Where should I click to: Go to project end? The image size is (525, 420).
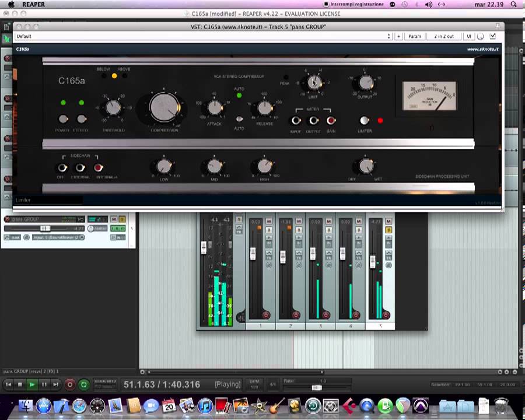point(55,384)
